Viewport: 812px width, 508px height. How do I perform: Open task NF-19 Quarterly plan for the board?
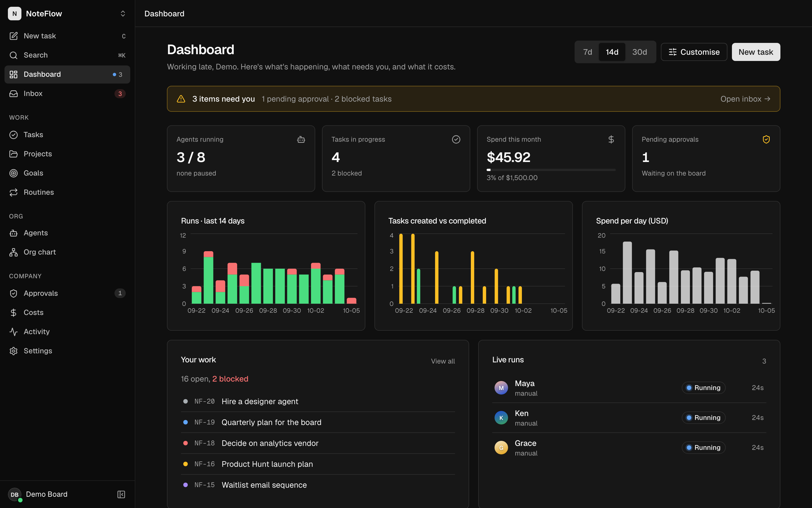pos(318,422)
